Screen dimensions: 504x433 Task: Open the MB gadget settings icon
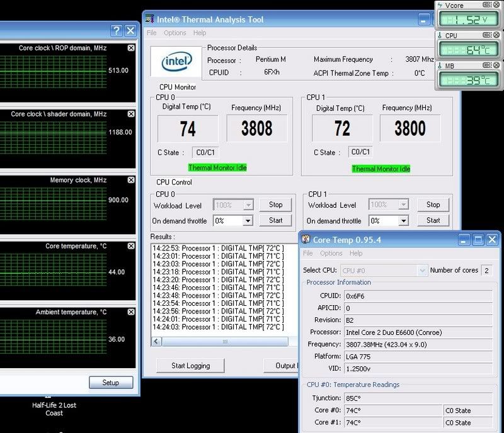(487, 65)
